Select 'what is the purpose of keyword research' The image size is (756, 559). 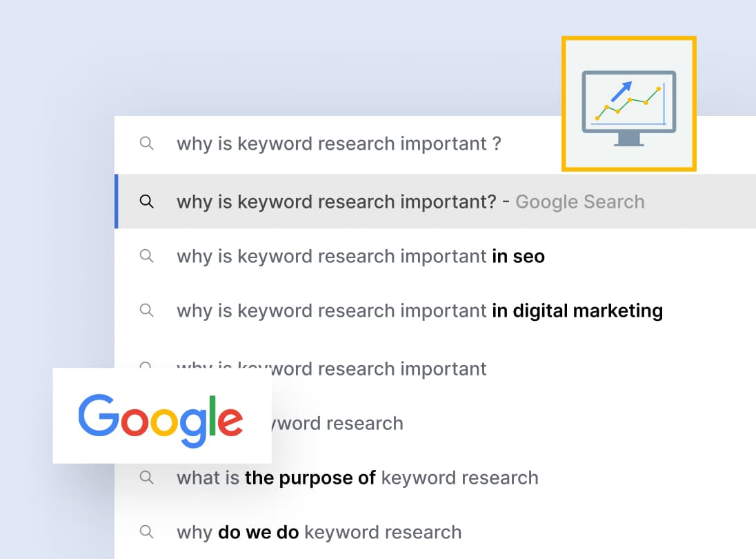coord(357,478)
